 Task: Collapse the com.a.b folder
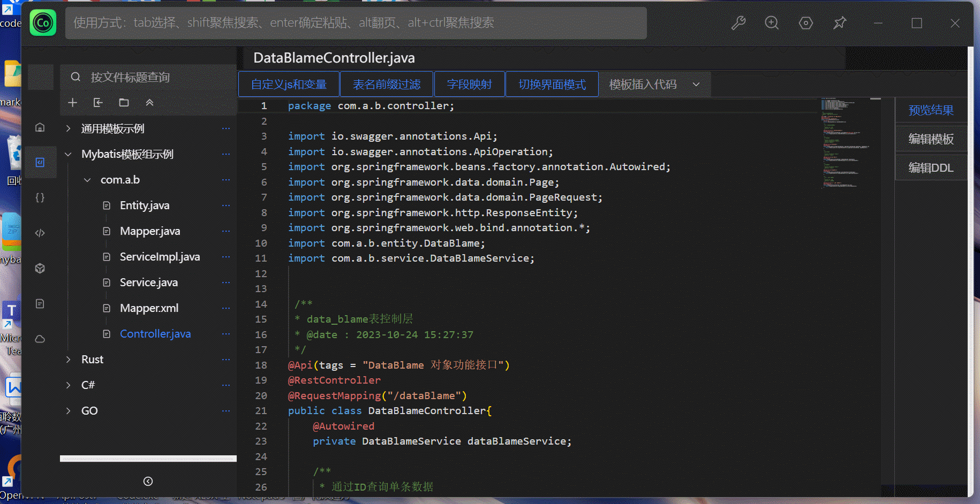click(87, 180)
